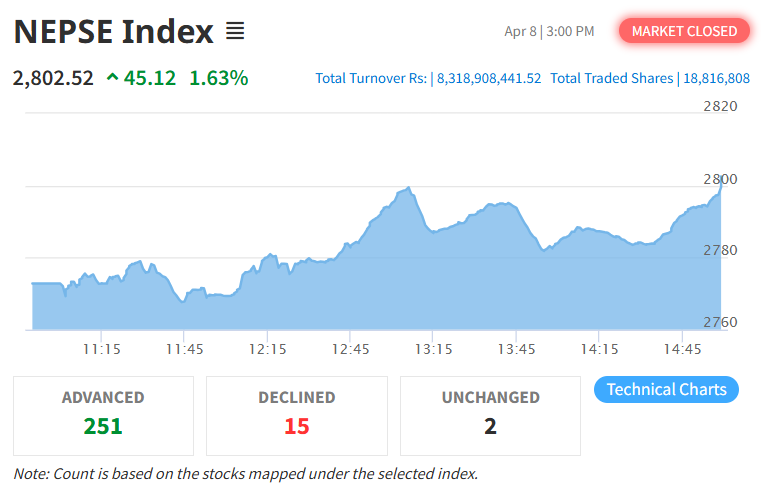Select the Unchanged 2 stocks box
Image resolution: width=761 pixels, height=492 pixels.
click(490, 415)
